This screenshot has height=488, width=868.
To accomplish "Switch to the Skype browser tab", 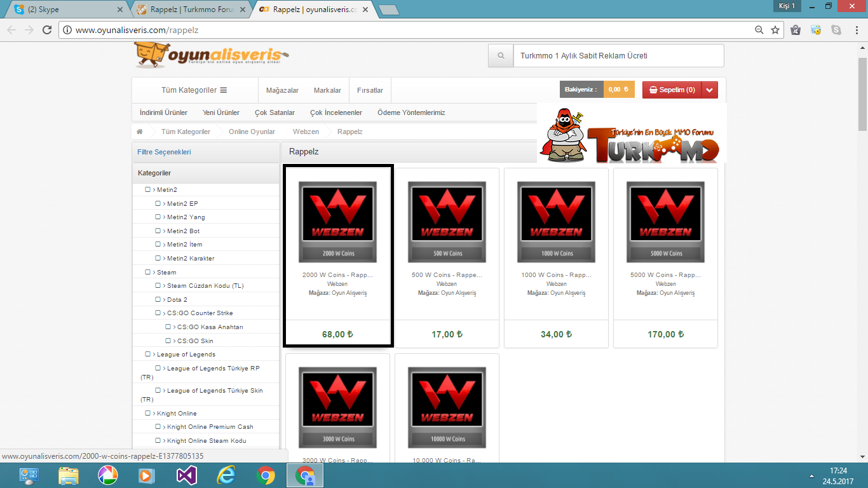I will [68, 10].
